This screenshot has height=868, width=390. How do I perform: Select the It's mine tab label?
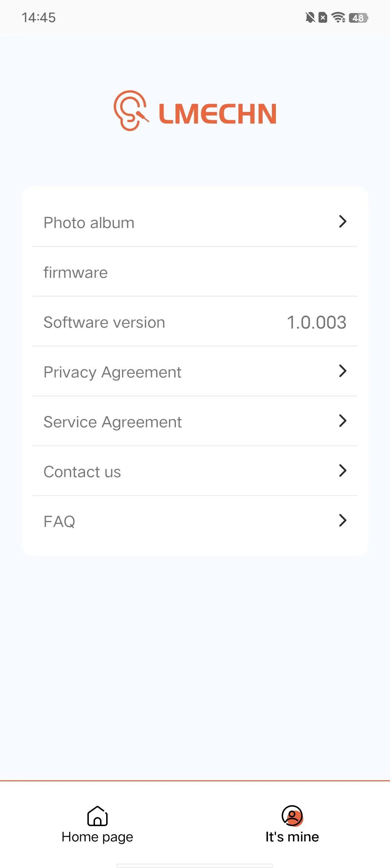pos(292,837)
